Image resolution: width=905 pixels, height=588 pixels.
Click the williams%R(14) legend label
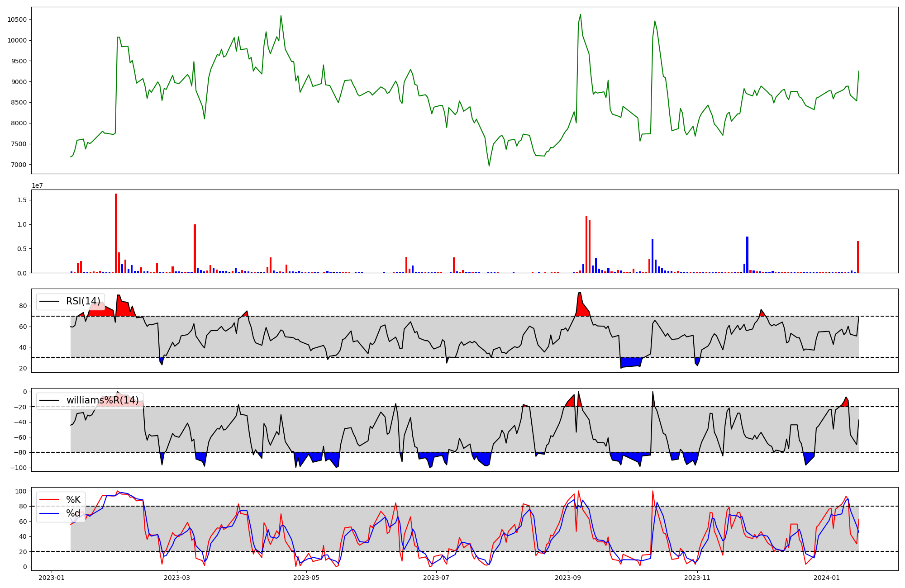102,400
